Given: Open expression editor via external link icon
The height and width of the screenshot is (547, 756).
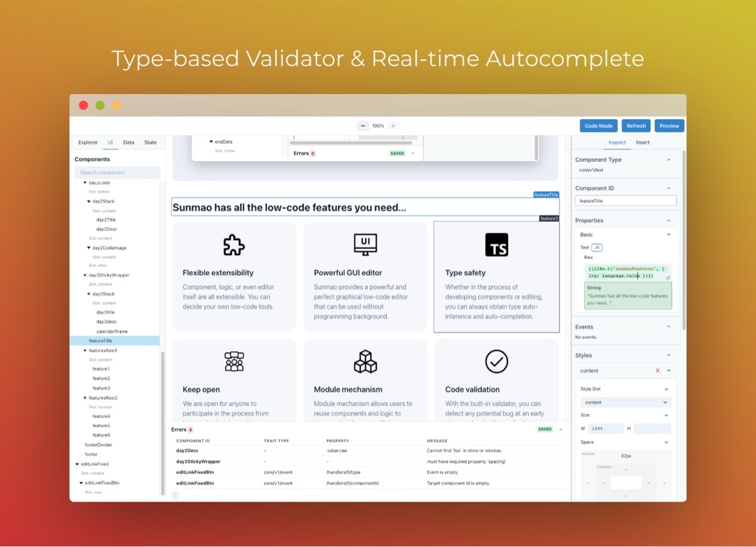Looking at the screenshot, I should click(x=668, y=278).
